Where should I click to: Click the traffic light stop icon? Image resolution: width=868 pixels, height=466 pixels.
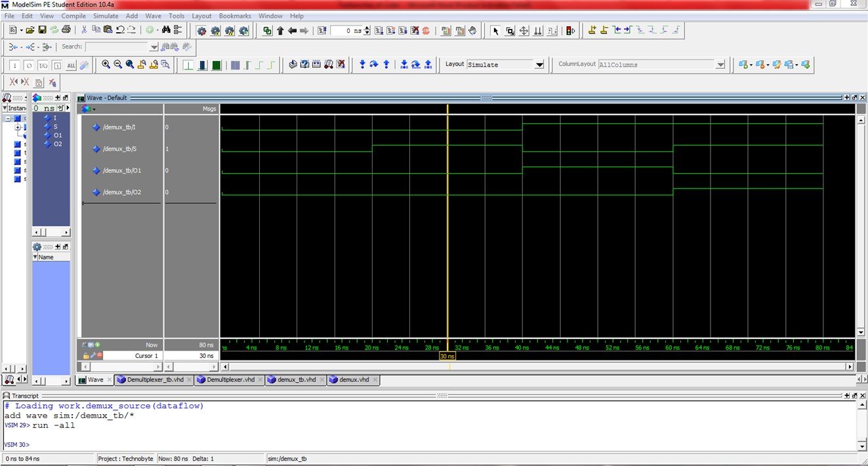click(570, 31)
